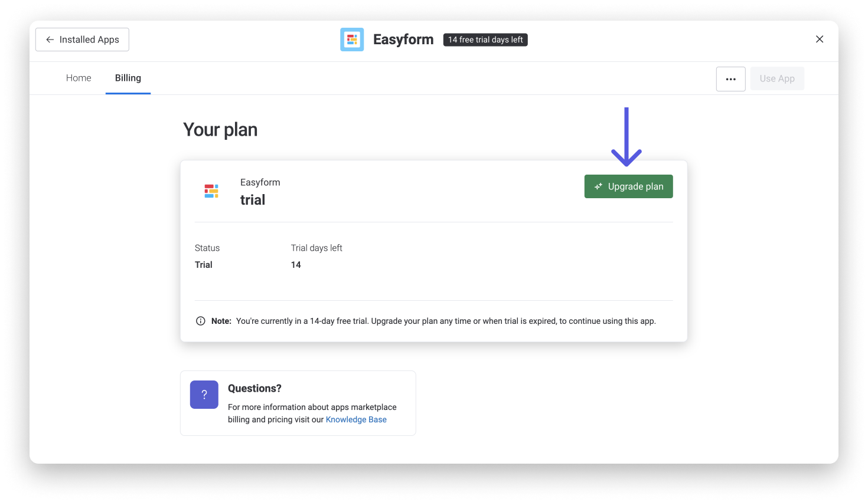868x502 pixels.
Task: Click the Trial days left value 14
Action: coord(296,265)
